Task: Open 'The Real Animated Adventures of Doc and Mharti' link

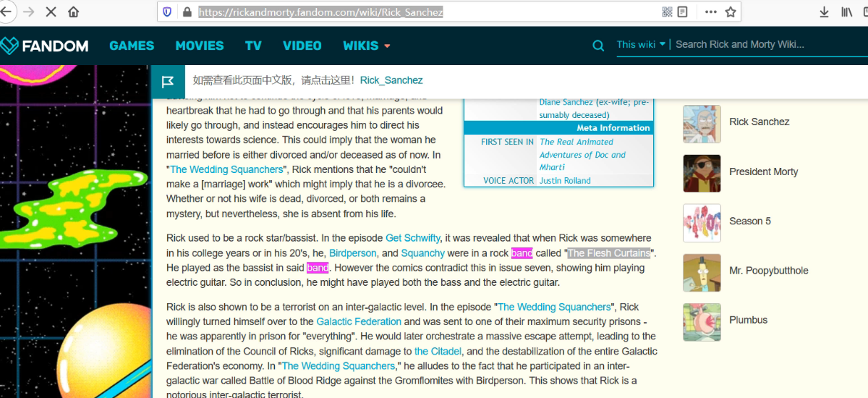Action: point(583,154)
